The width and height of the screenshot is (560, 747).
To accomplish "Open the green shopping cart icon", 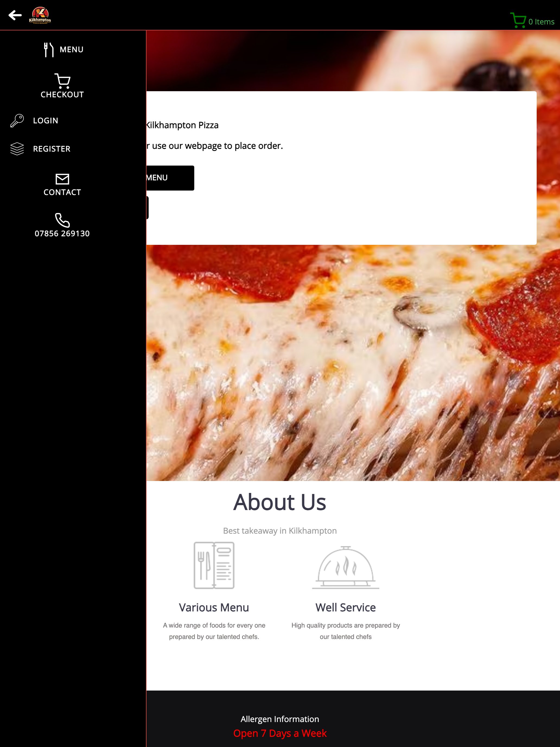I will [518, 20].
